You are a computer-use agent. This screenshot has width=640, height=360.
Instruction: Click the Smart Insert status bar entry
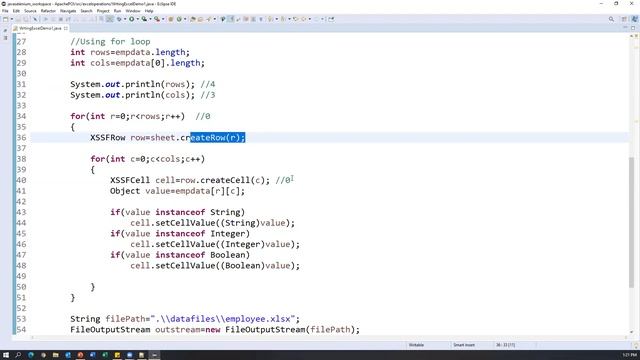tap(464, 345)
